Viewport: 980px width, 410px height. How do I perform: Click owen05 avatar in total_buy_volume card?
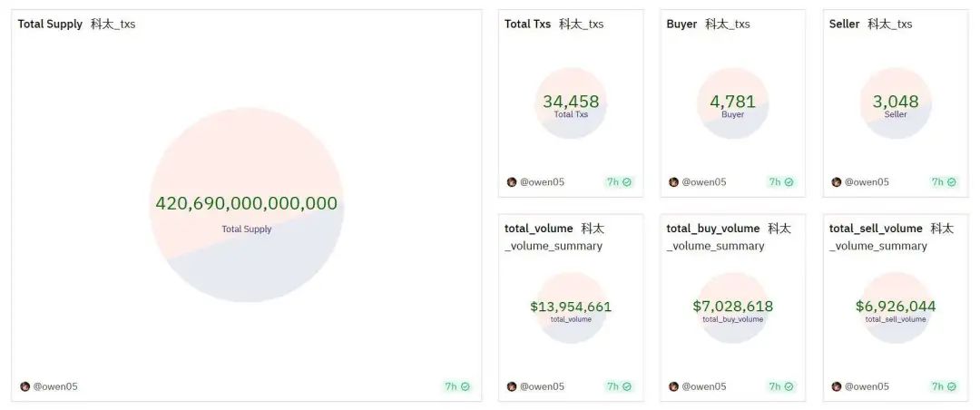[x=673, y=387]
